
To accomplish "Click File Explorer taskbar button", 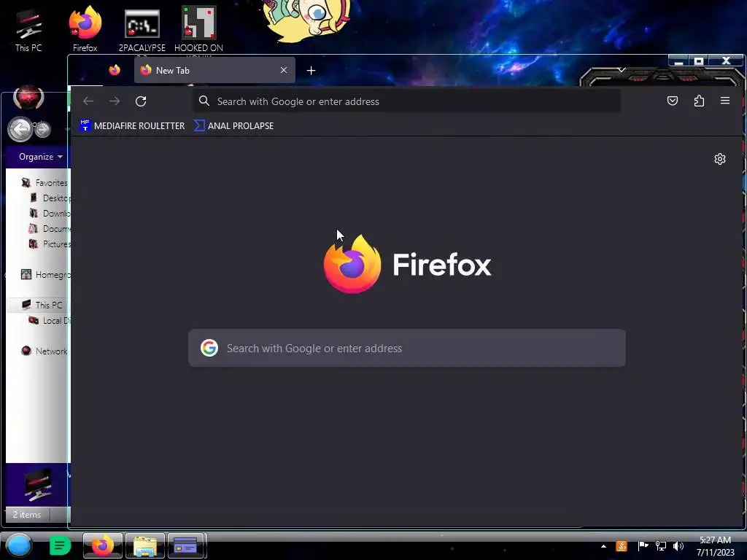I will tap(145, 545).
